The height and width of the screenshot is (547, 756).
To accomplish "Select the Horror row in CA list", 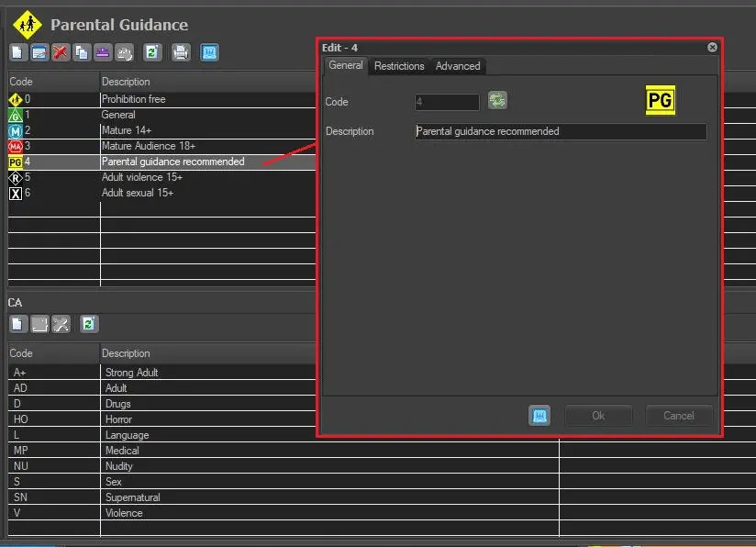I will coord(118,419).
